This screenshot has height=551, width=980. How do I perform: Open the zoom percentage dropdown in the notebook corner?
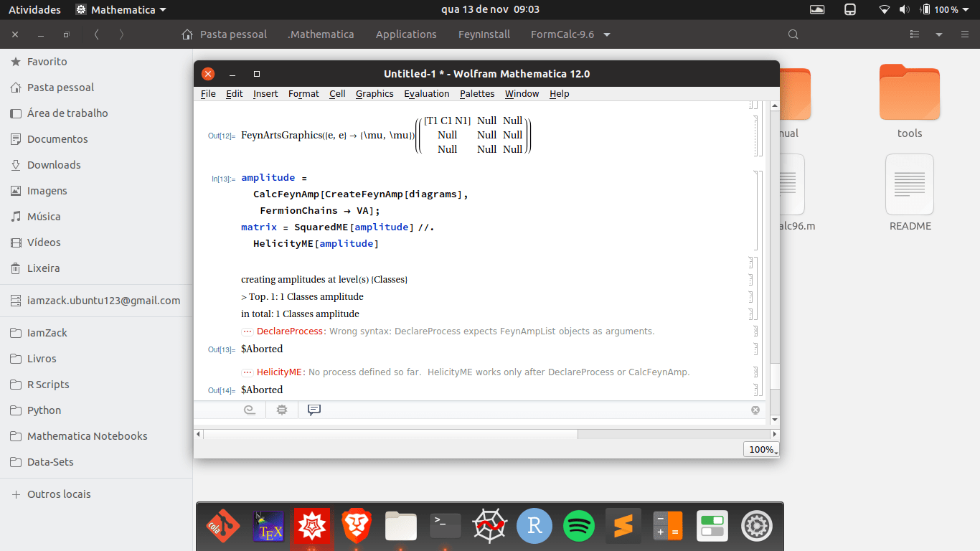click(x=760, y=448)
